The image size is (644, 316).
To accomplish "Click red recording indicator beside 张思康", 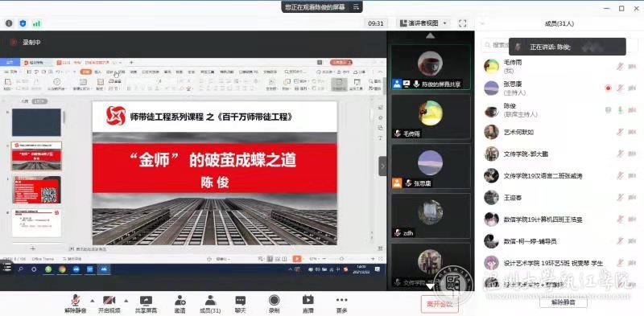I will pos(609,88).
